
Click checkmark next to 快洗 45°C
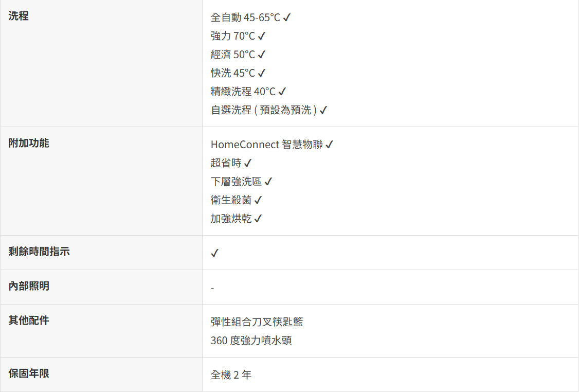click(262, 74)
